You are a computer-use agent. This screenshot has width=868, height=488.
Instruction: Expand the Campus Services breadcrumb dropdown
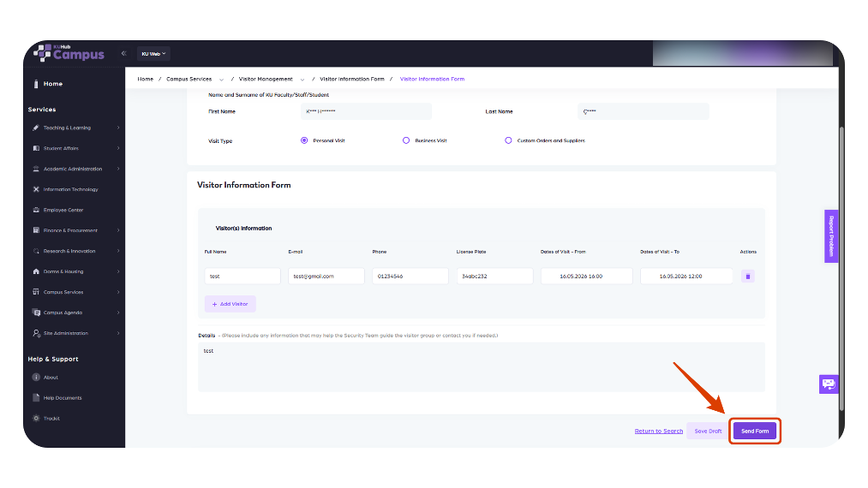(x=221, y=80)
